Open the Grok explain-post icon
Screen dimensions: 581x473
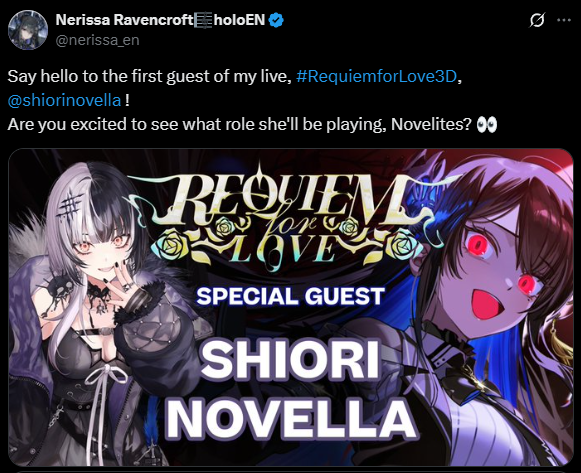click(x=537, y=20)
